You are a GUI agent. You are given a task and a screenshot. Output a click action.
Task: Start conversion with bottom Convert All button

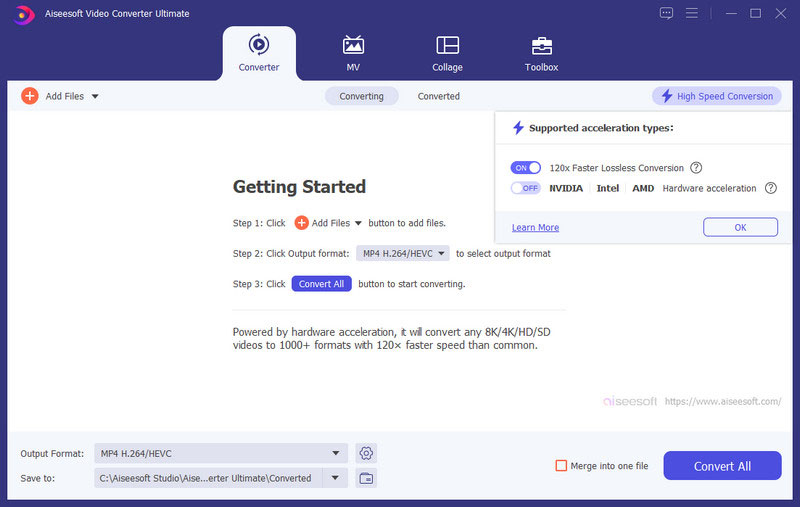[722, 466]
